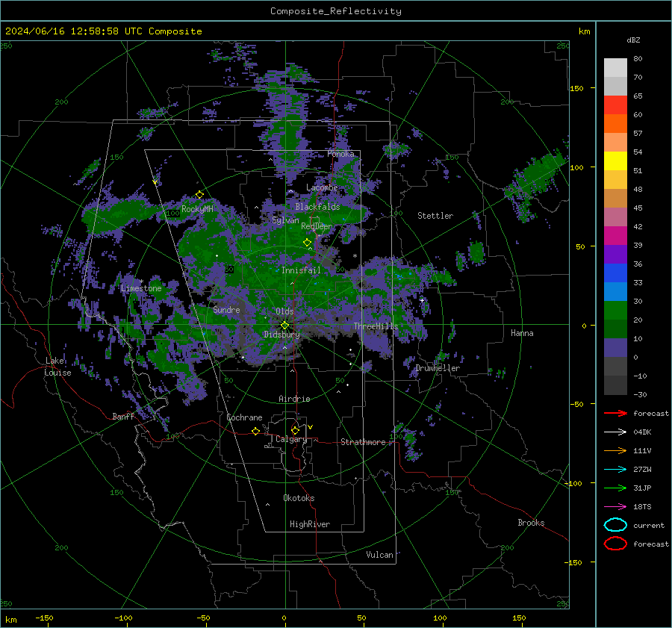Viewport: 672px width, 628px height.
Task: Click the cyan 'current' ellipse legend icon
Action: (615, 525)
